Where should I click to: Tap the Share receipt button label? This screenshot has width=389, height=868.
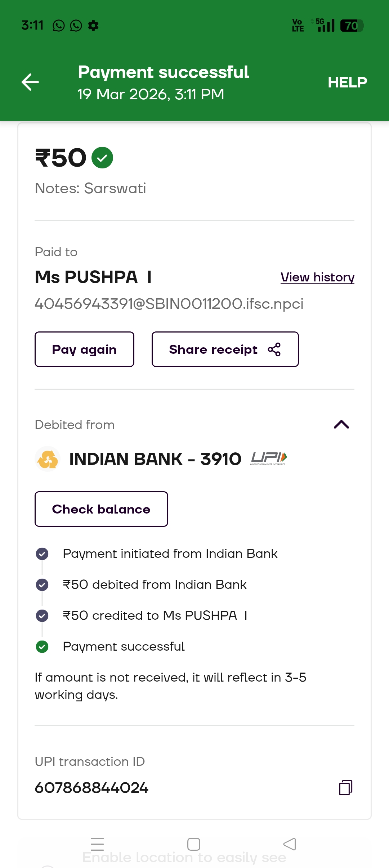213,349
